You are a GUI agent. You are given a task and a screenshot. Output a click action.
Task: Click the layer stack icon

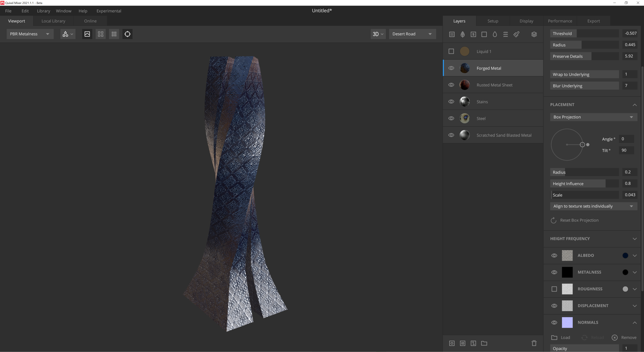tap(534, 34)
